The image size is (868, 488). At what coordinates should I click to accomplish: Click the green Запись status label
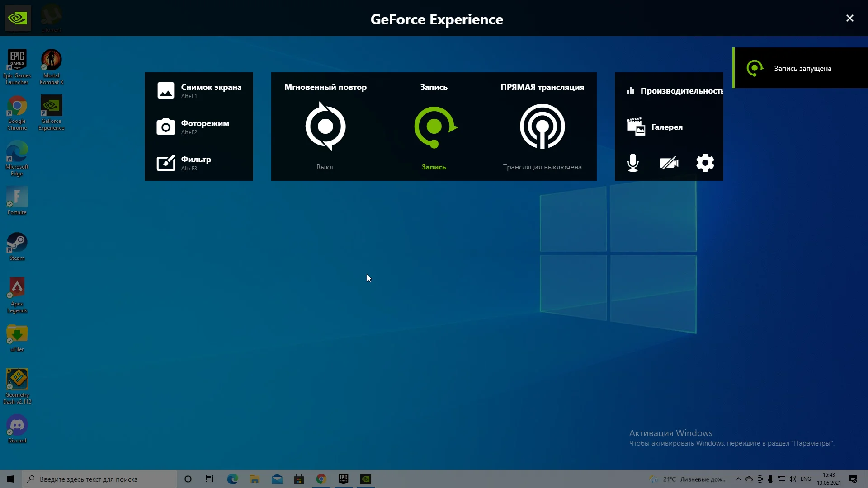point(434,167)
